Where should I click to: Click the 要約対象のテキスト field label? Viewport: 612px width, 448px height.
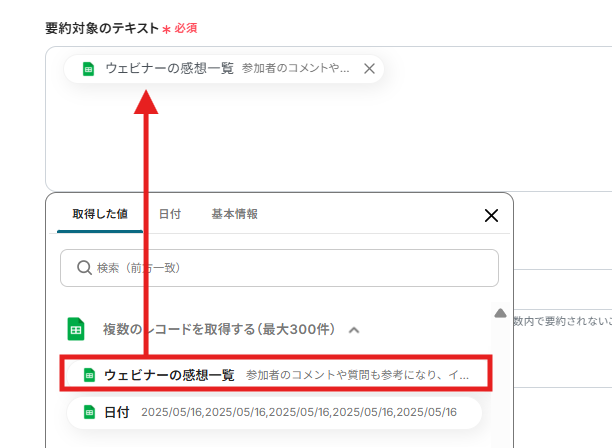click(x=101, y=28)
